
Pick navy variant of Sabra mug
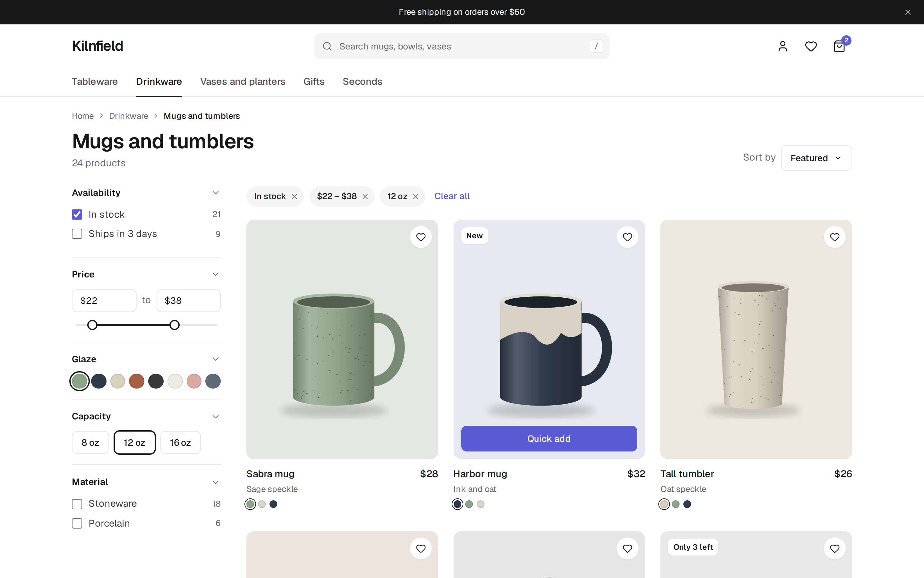tap(273, 504)
